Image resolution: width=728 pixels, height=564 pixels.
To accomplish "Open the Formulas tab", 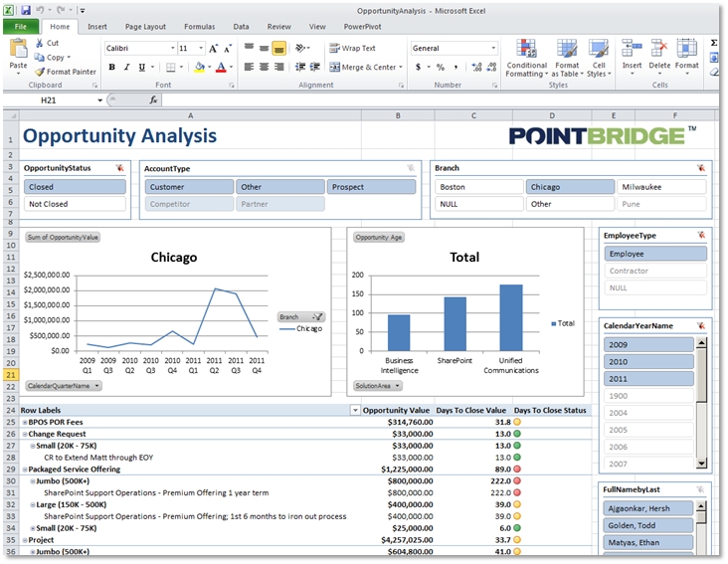I will pyautogui.click(x=199, y=27).
